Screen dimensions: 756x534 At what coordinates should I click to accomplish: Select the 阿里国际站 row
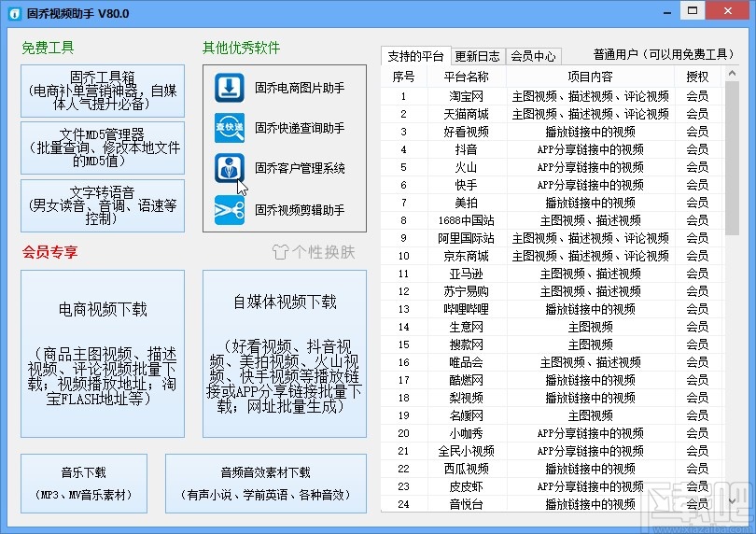coord(553,238)
